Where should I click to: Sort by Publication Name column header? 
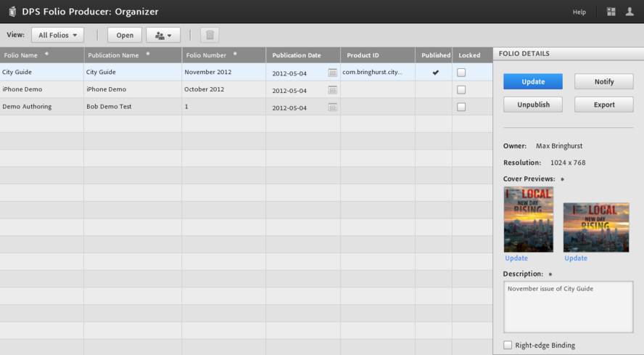(x=133, y=55)
